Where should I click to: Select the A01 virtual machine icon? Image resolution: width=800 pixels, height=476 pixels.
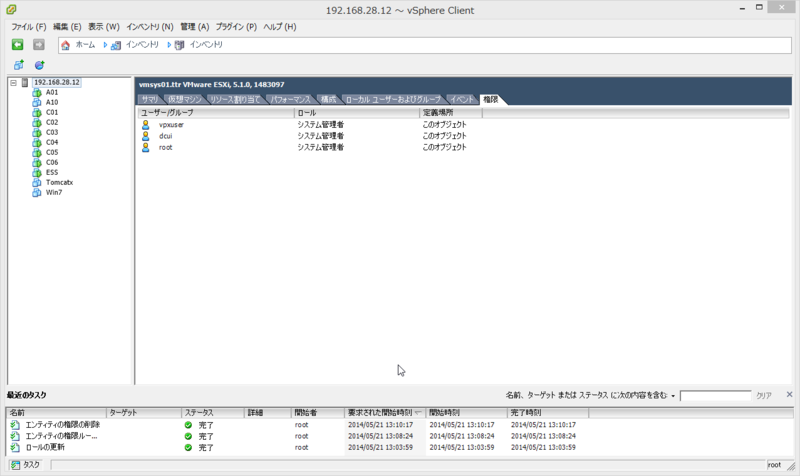[x=37, y=92]
